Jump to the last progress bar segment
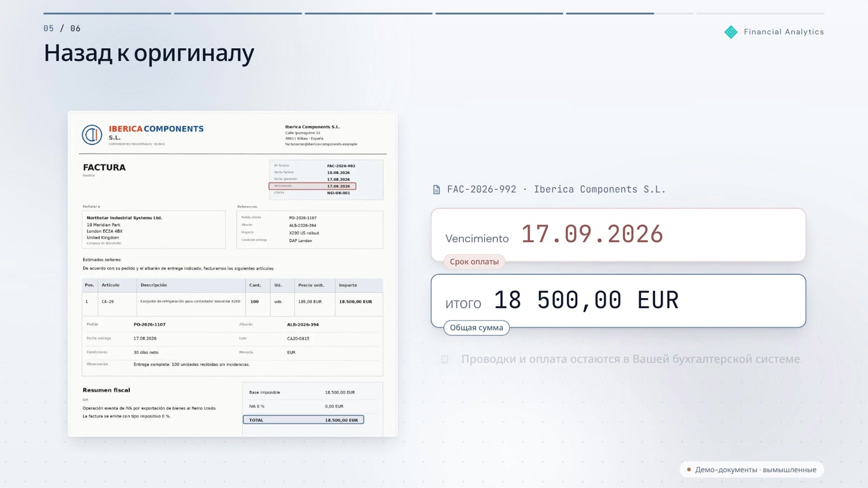 click(761, 13)
